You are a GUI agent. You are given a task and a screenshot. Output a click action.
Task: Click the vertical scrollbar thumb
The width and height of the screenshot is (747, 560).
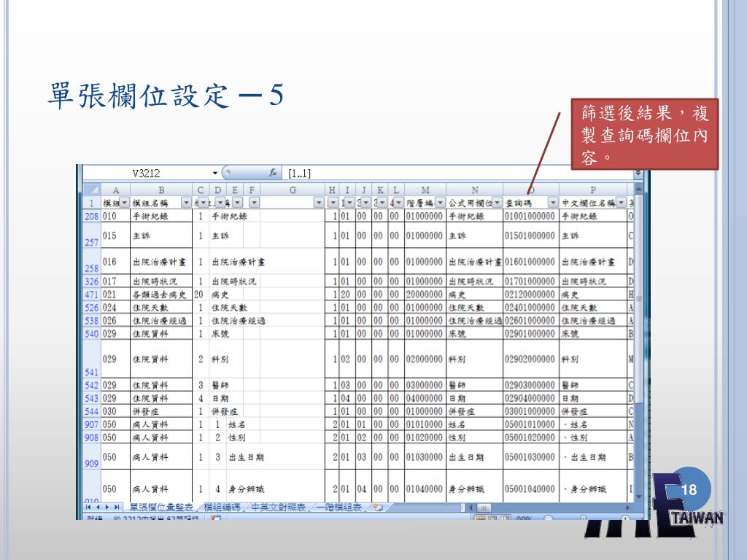tap(639, 299)
